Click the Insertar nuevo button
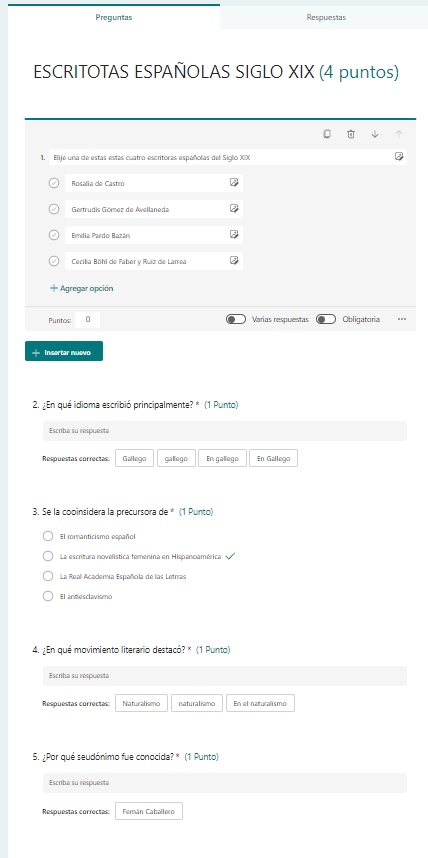Viewport: 428px width, 858px height. 64,351
